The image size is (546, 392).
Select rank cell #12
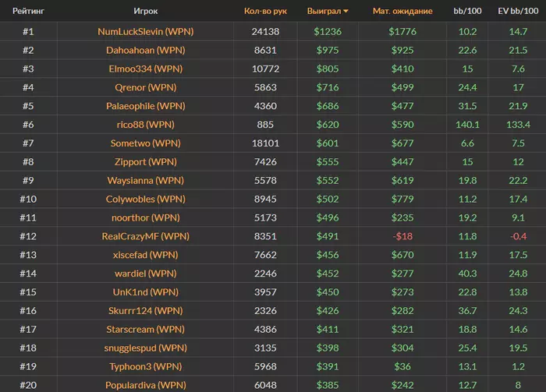pyautogui.click(x=28, y=236)
